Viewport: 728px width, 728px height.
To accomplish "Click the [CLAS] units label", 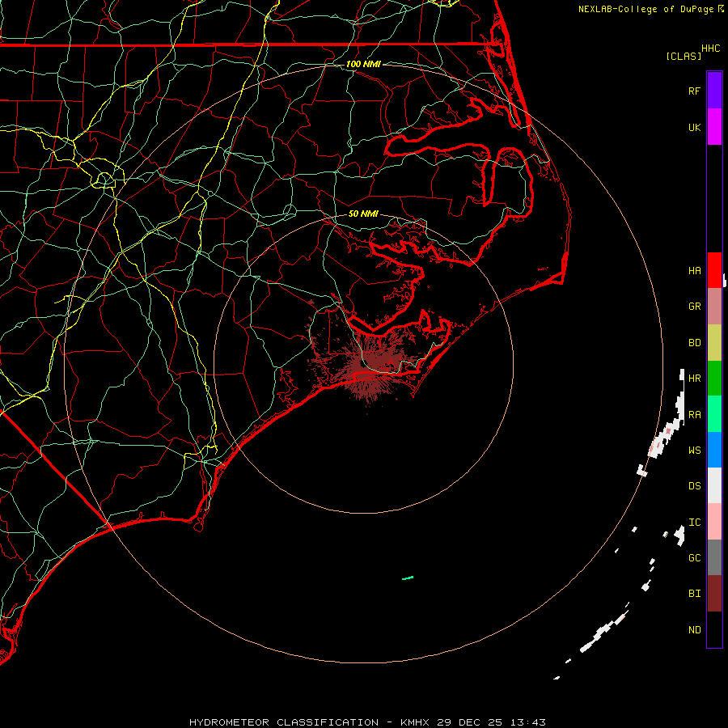I will (684, 56).
